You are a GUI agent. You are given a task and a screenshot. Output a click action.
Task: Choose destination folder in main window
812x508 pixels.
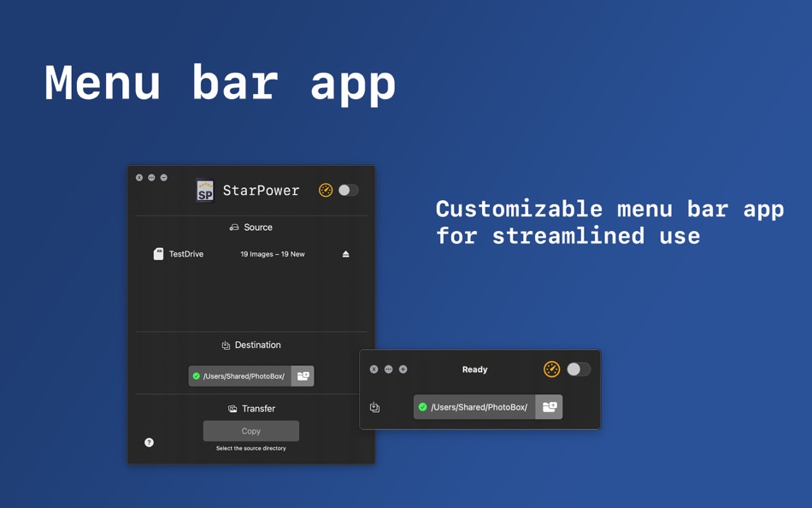coord(303,375)
